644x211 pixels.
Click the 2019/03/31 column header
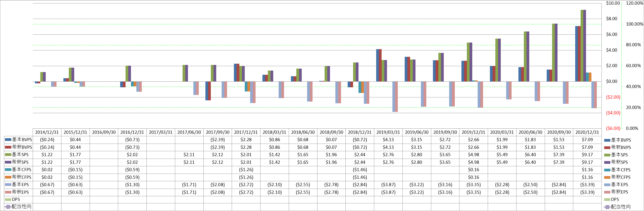click(388, 132)
